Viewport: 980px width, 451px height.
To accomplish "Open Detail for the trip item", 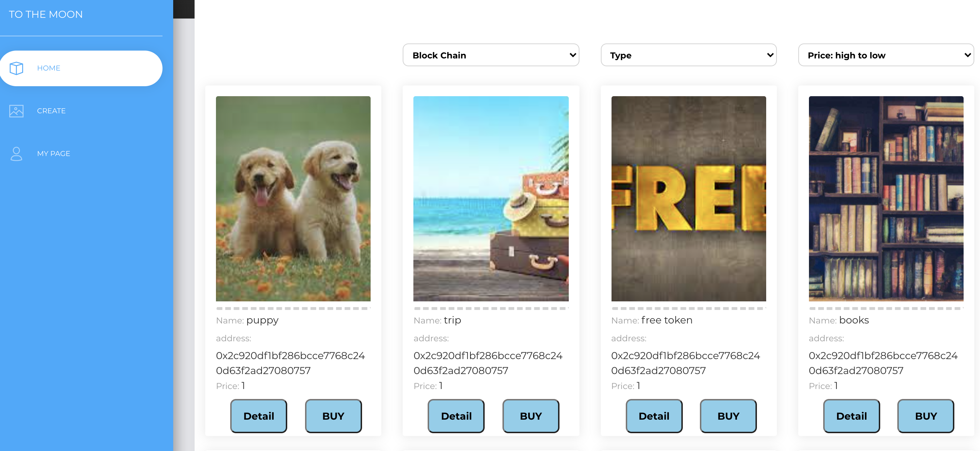I will 456,416.
